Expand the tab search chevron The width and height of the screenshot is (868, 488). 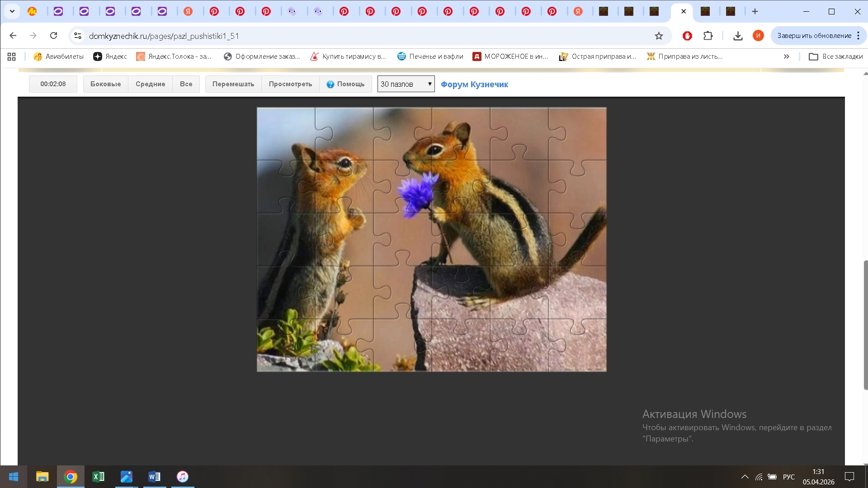coord(12,11)
